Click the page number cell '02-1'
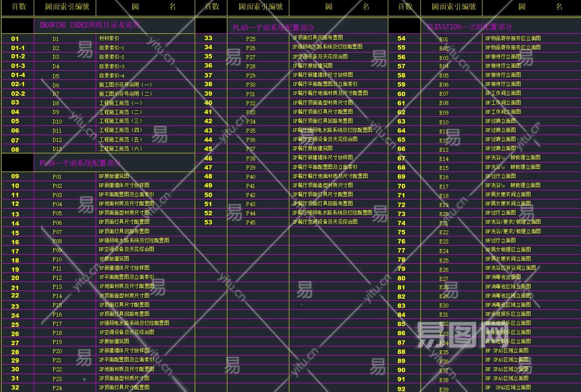This screenshot has width=581, height=392. click(x=18, y=84)
